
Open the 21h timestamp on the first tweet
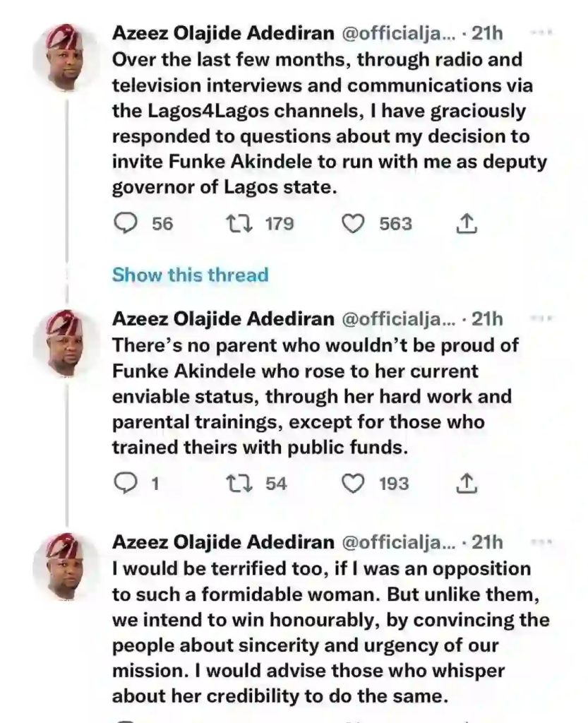[487, 33]
